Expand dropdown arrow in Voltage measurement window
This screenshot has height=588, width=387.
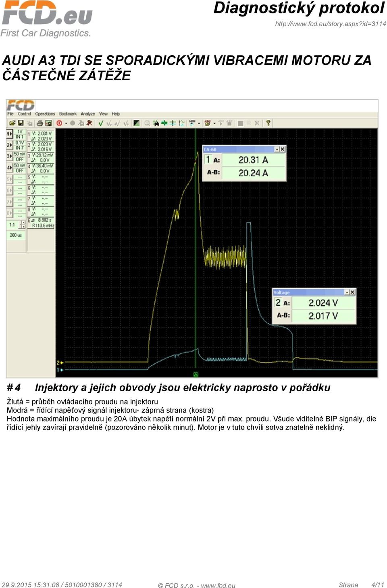coord(347,292)
